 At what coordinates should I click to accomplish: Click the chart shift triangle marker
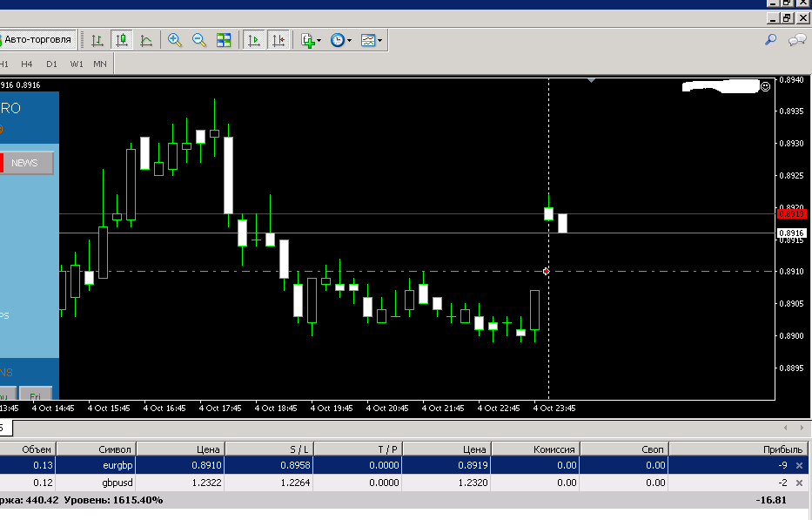coord(591,80)
